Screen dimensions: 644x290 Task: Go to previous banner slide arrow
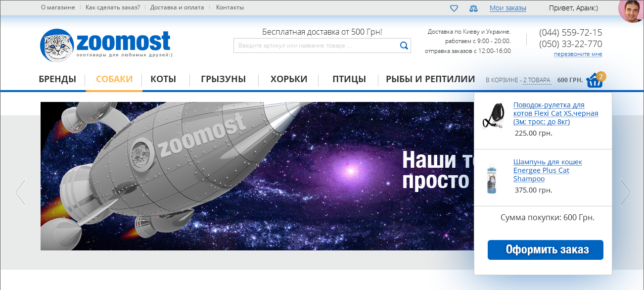pyautogui.click(x=20, y=192)
